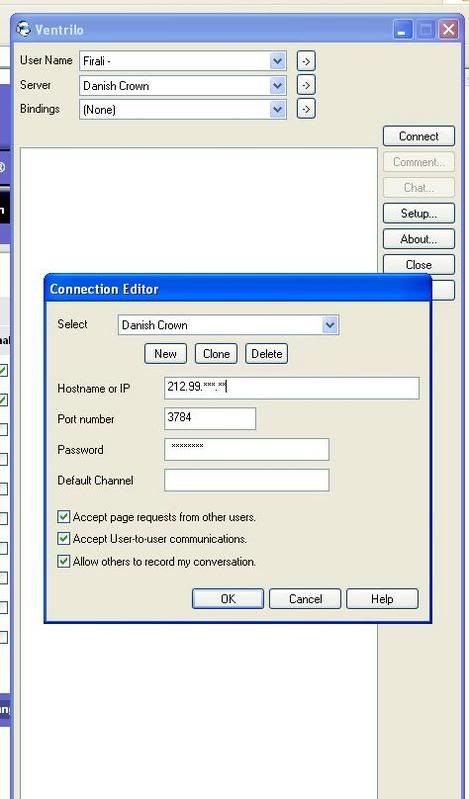Open User Name editor arrow button
Screen dimensions: 469x799
[306, 61]
